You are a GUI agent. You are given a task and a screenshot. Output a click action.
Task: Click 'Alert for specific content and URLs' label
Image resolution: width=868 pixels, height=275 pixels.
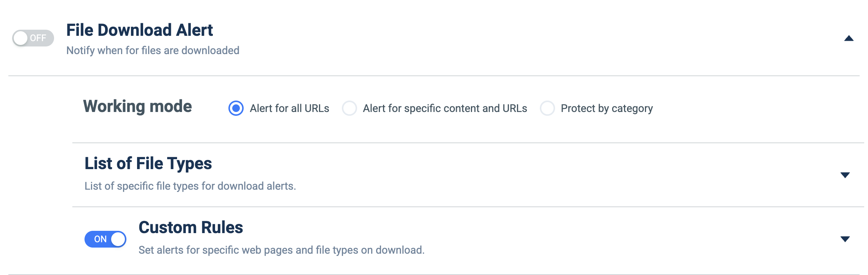point(445,109)
